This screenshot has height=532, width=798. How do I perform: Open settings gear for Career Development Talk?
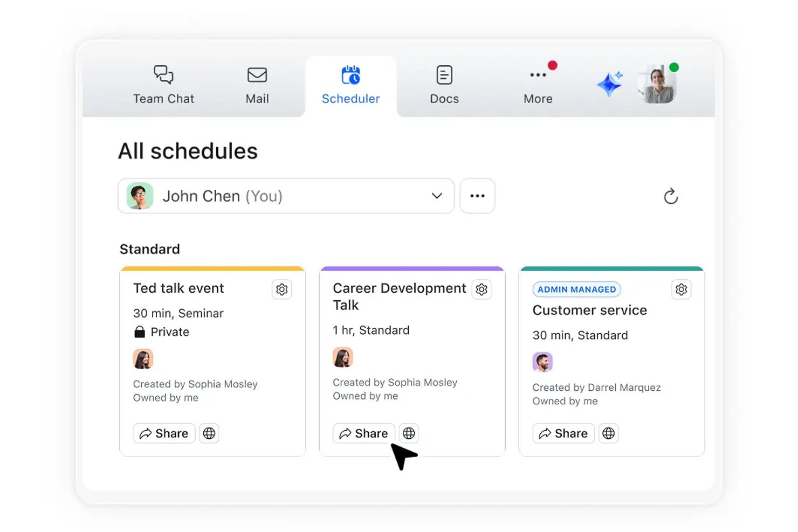point(481,289)
